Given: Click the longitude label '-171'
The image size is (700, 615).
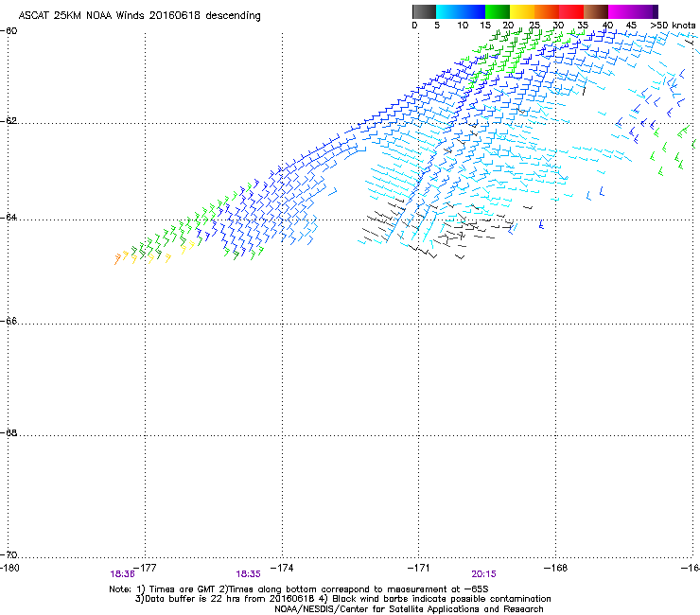Looking at the screenshot, I should (x=419, y=568).
